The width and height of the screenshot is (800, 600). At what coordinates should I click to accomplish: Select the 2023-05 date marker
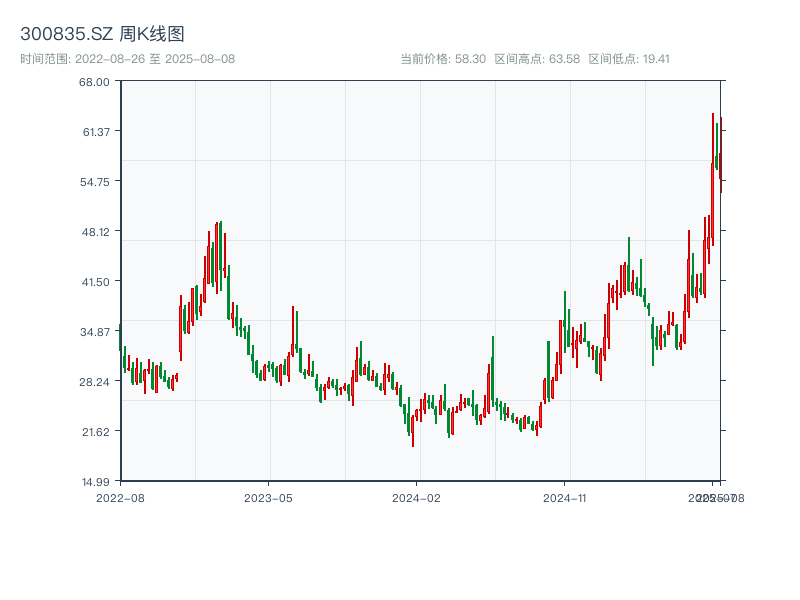[x=268, y=497]
